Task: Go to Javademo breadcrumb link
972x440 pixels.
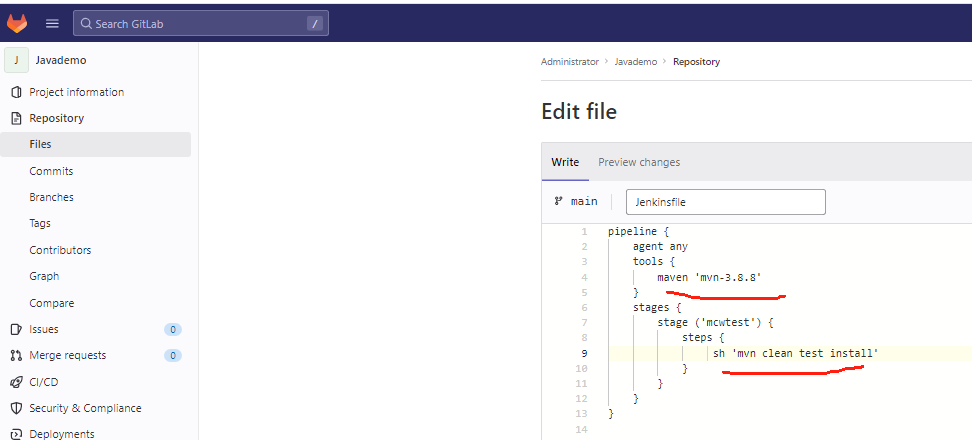Action: [635, 62]
